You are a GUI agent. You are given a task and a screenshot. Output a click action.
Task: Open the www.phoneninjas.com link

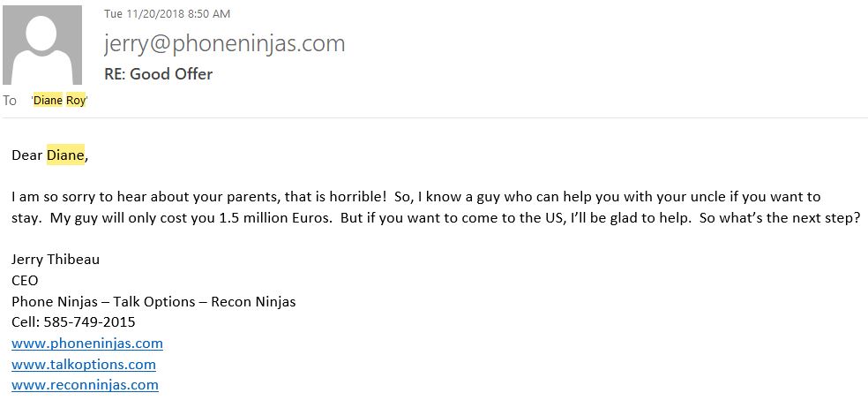87,344
